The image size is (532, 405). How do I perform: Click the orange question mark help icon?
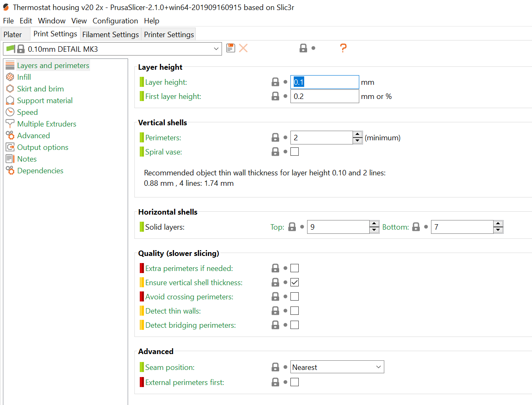point(343,48)
